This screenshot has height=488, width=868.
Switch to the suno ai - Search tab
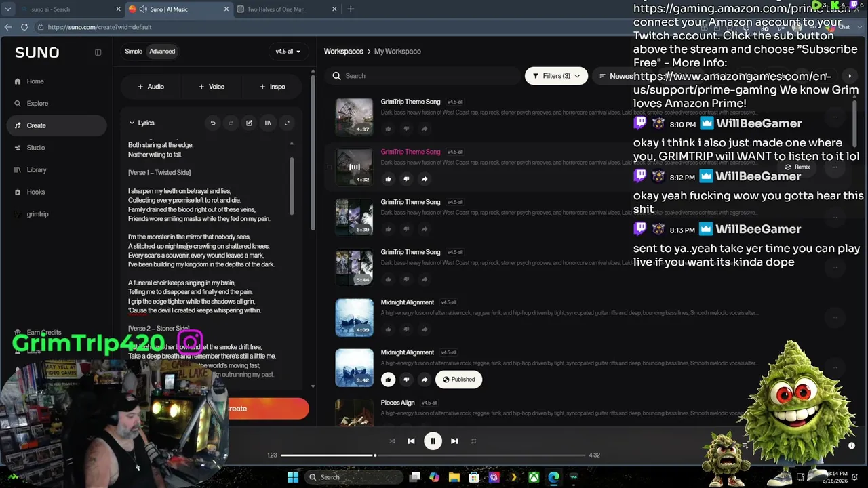point(71,9)
